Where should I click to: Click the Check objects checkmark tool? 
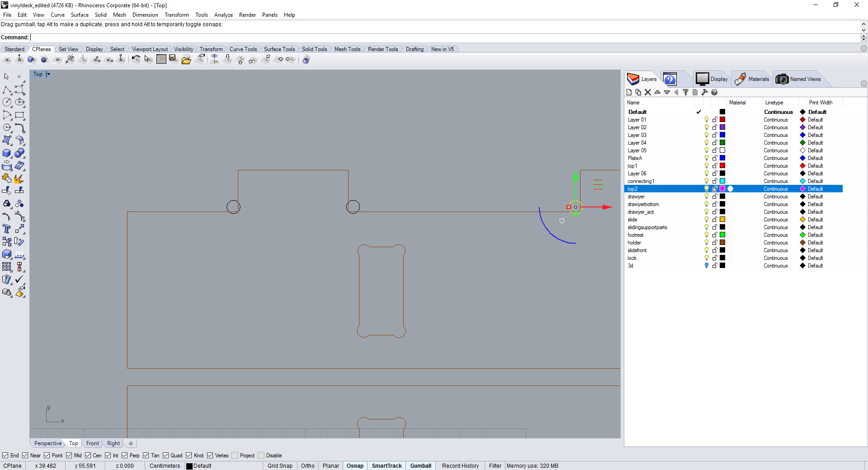19,280
